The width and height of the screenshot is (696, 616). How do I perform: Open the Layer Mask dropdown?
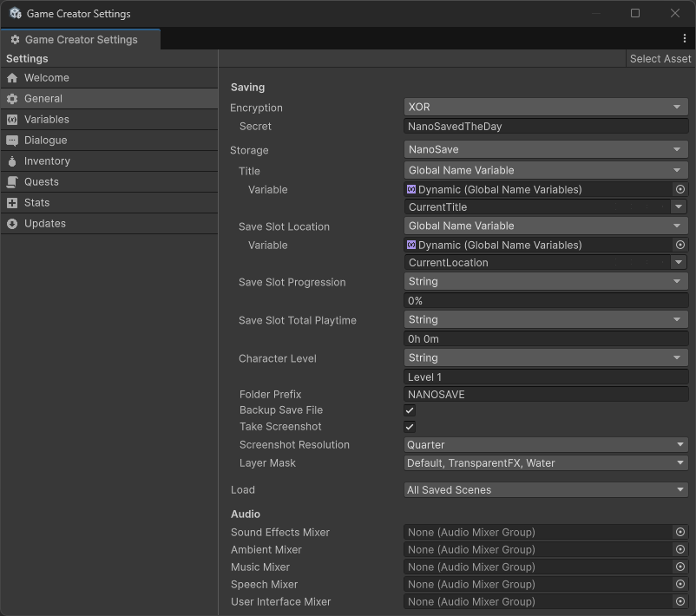point(546,463)
